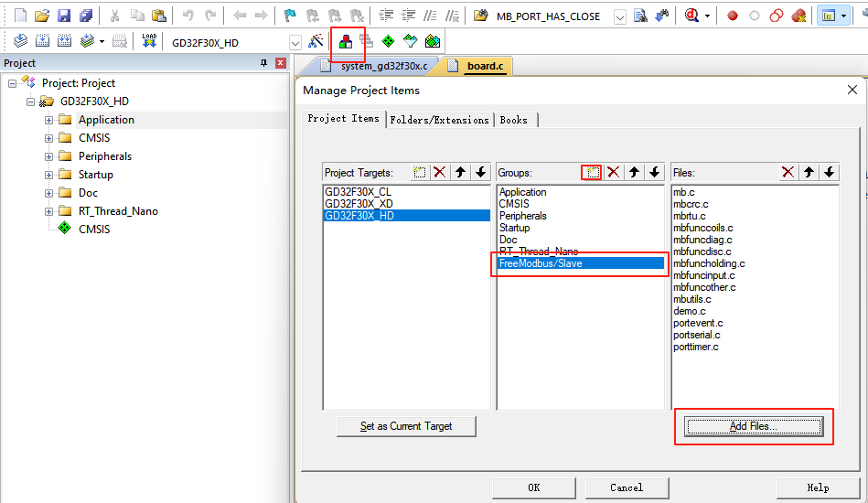Select the Project Items tab
Viewport: 868px width, 503px height.
[x=344, y=118]
